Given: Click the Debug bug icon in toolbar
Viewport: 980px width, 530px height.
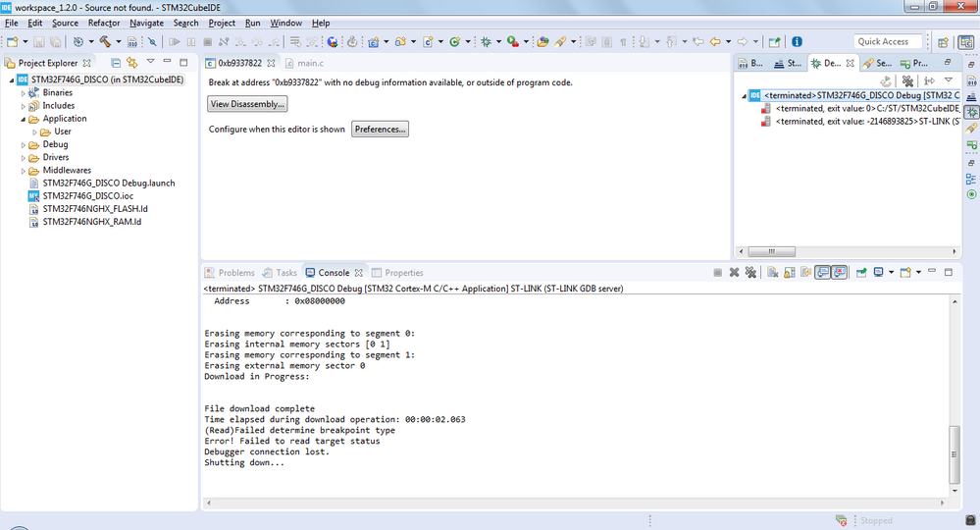Looking at the screenshot, I should coord(486,42).
